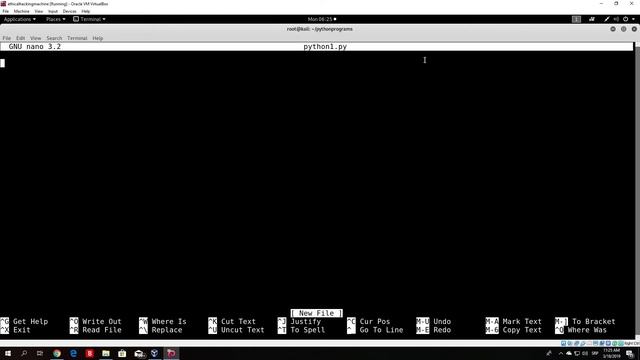Open terminal window Edit menu
The height and width of the screenshot is (360, 640).
coord(20,38)
